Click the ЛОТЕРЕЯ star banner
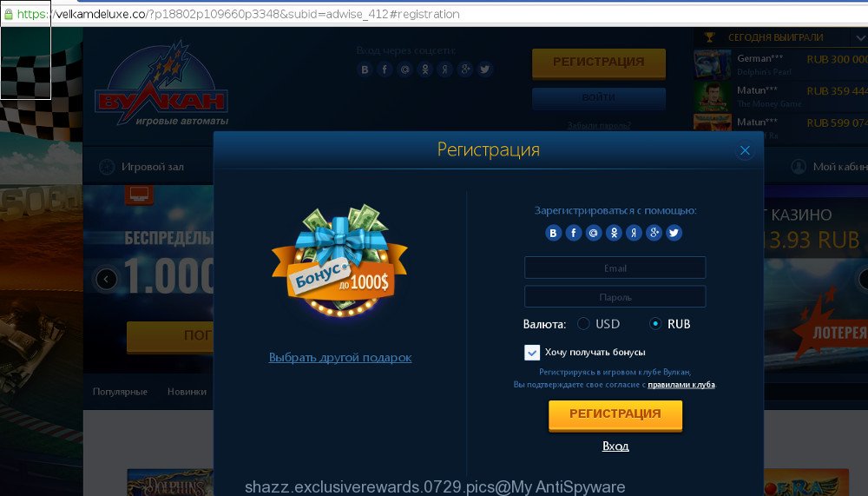 click(x=831, y=327)
